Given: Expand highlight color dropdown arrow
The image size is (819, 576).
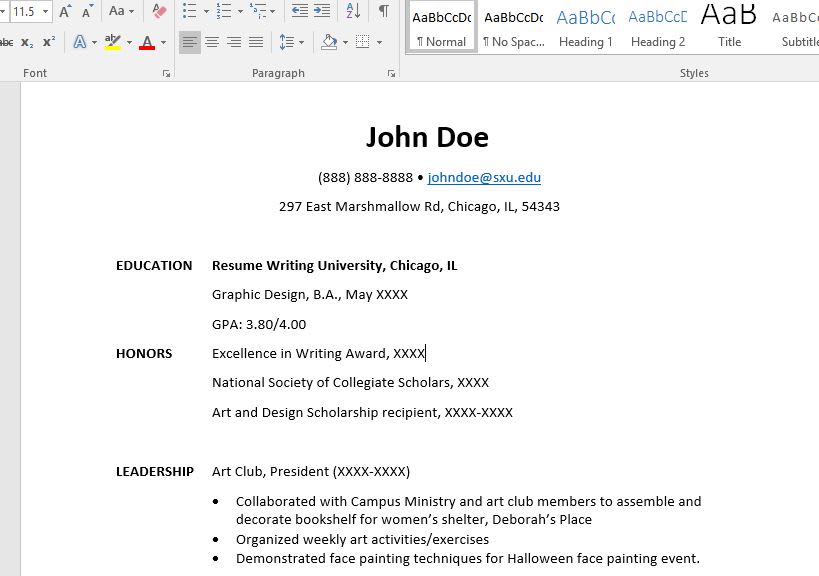Looking at the screenshot, I should (129, 42).
